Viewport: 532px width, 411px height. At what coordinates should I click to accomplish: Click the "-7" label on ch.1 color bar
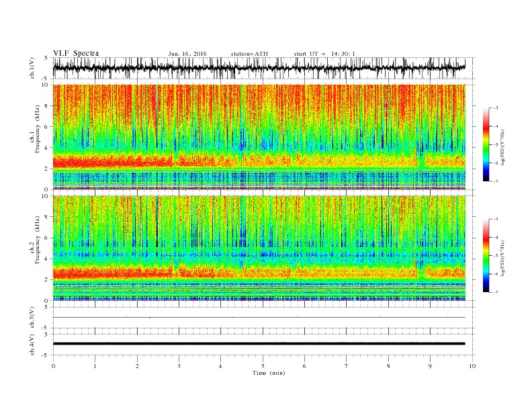(495, 181)
